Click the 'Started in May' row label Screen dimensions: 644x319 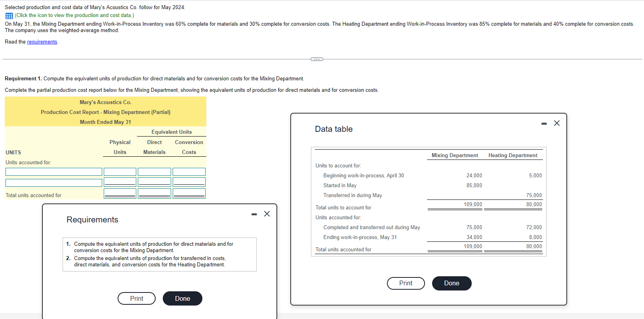point(340,186)
